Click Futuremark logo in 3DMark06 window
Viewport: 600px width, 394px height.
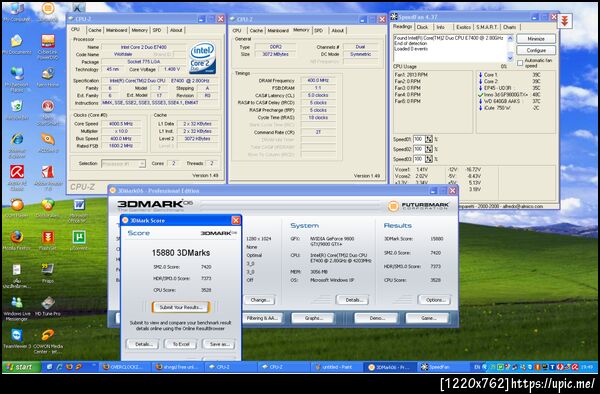coord(418,206)
